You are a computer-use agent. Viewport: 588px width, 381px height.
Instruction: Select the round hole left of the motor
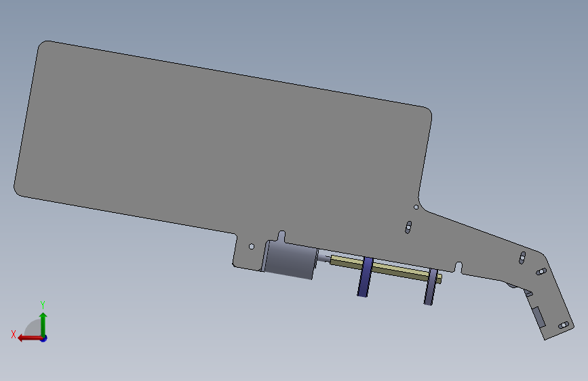252,246
